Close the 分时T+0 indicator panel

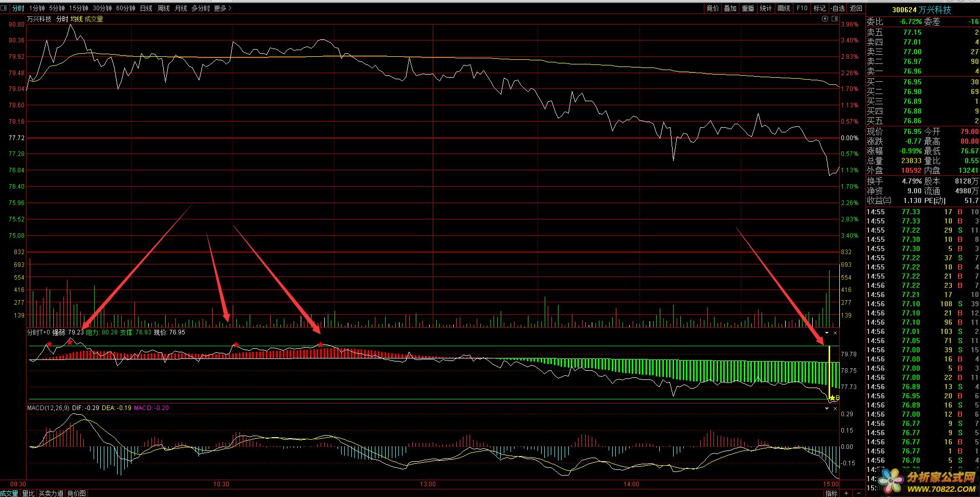(x=835, y=333)
